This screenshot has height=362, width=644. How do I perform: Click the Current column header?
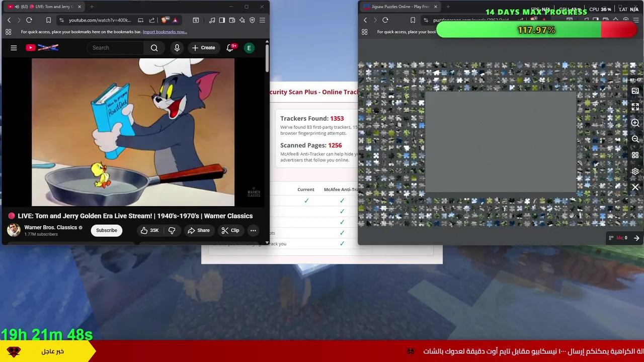(305, 190)
